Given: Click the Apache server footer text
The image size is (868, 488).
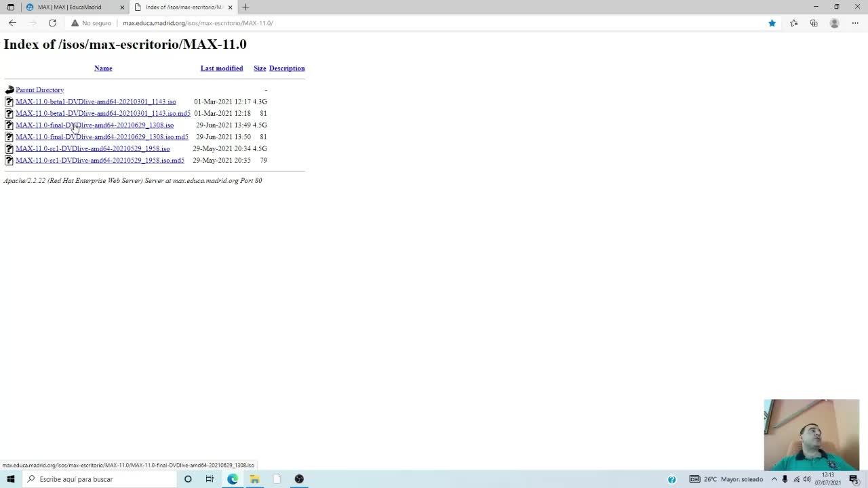Looking at the screenshot, I should (x=133, y=181).
